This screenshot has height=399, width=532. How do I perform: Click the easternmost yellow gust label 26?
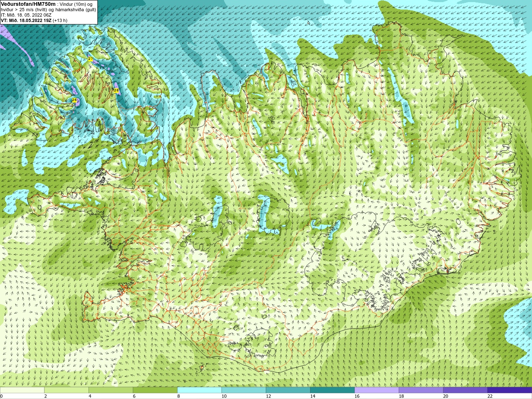116,90
